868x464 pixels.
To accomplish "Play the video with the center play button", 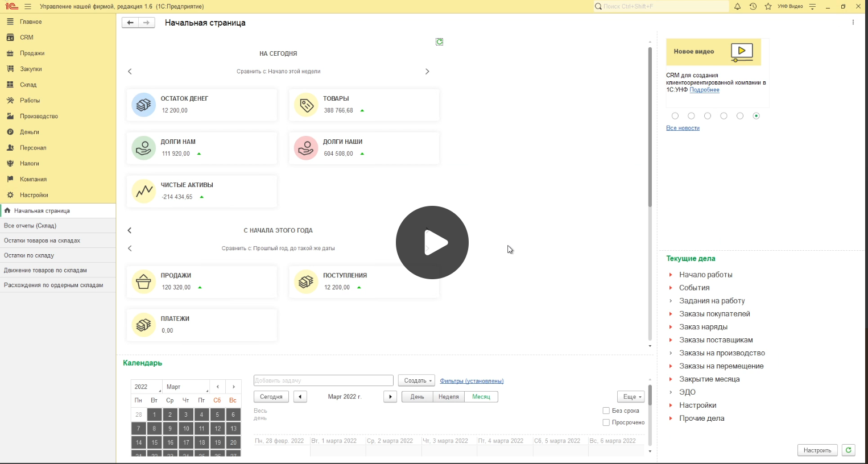I will (432, 242).
